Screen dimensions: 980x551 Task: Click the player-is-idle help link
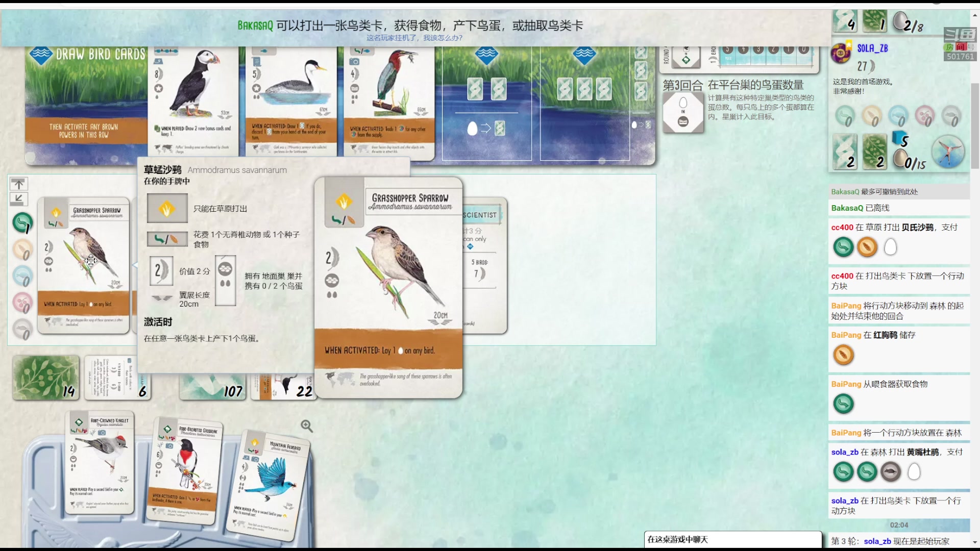(414, 38)
